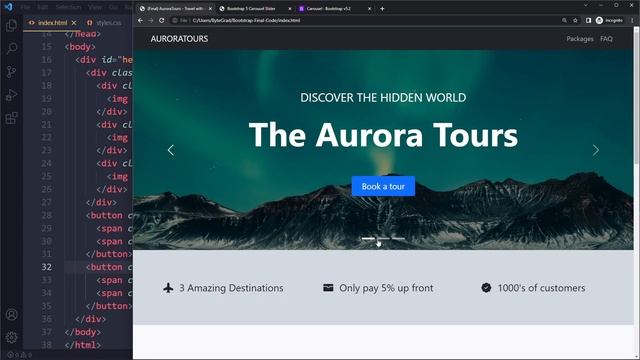The width and height of the screenshot is (640, 360).
Task: Click the browser address bar URL
Action: [x=246, y=20]
